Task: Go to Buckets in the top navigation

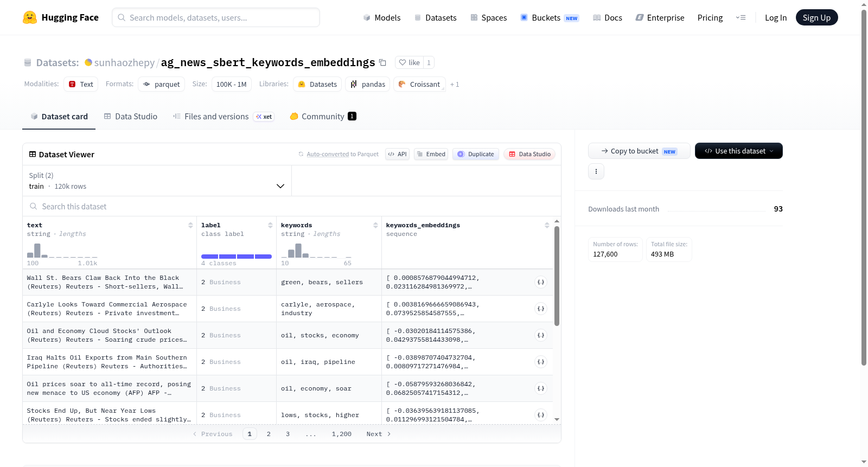Action: tap(549, 17)
